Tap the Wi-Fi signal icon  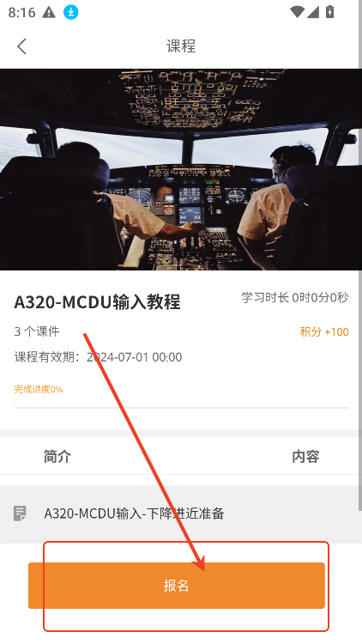coord(297,12)
